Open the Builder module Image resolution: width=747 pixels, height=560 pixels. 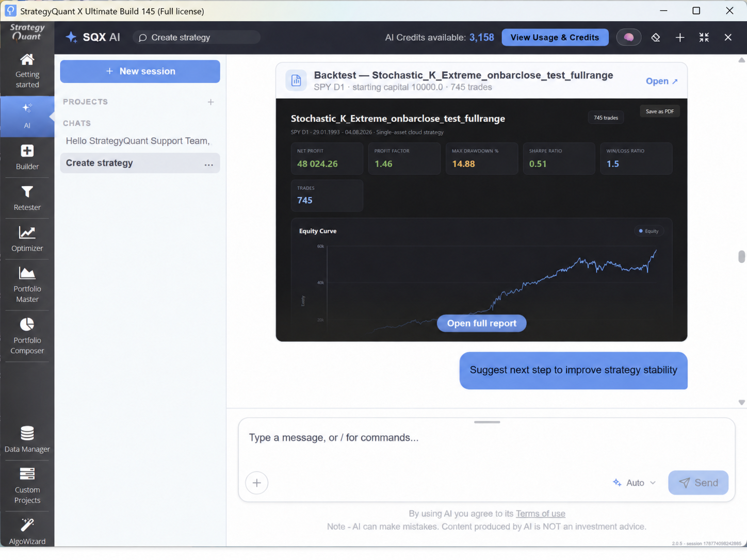[x=27, y=157]
